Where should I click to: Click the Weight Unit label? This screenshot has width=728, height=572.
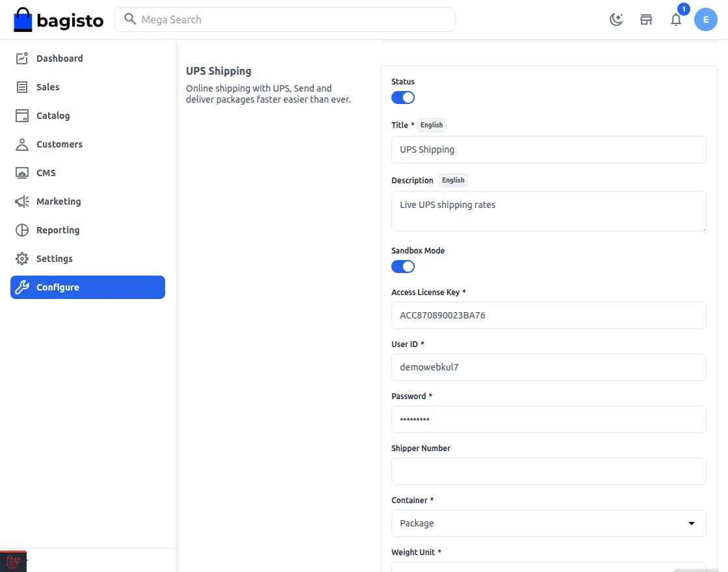click(416, 552)
